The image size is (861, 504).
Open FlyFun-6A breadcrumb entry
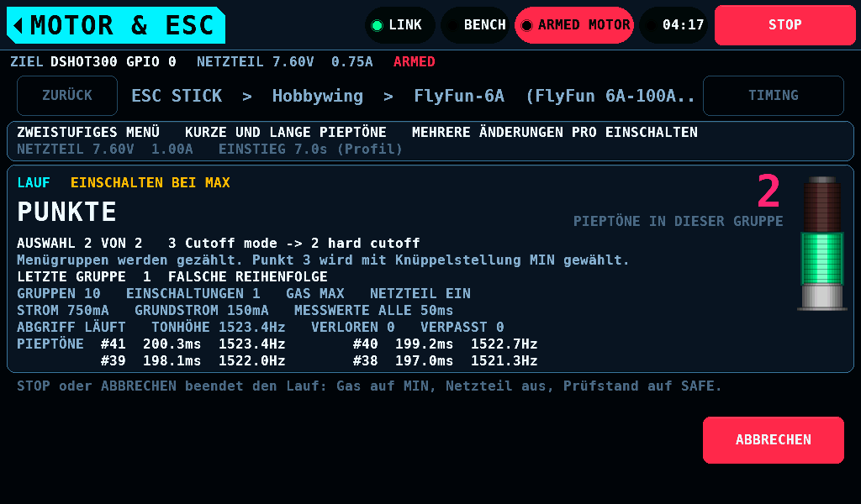tap(459, 97)
